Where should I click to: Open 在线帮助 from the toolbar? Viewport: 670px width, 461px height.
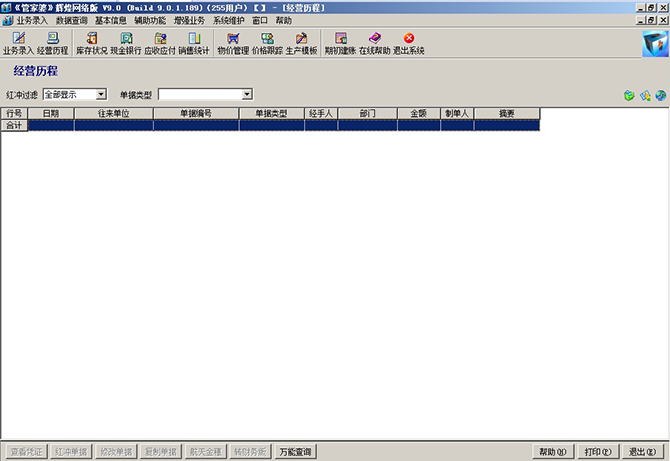(374, 43)
